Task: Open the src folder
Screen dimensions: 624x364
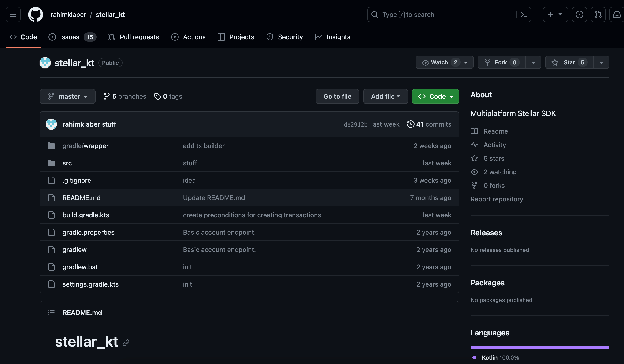Action: pos(67,163)
